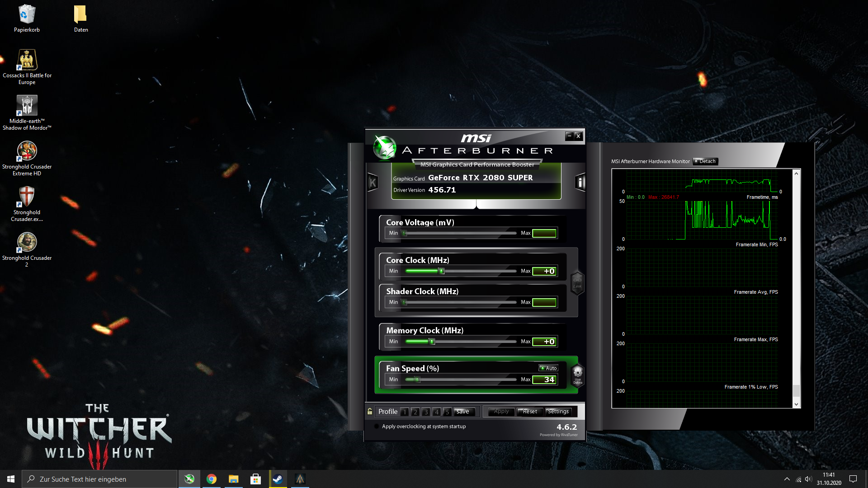
Task: Toggle the Core/Shader clock Link icon
Action: (x=577, y=283)
